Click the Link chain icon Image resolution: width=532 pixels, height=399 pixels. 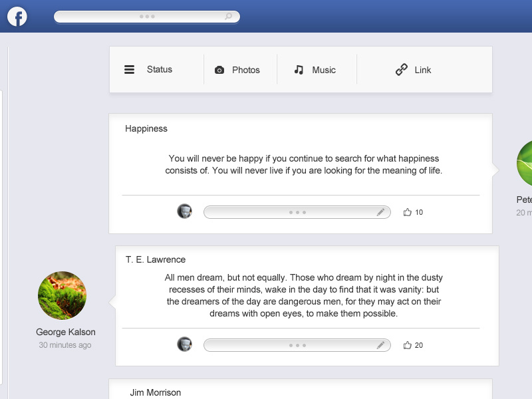402,70
